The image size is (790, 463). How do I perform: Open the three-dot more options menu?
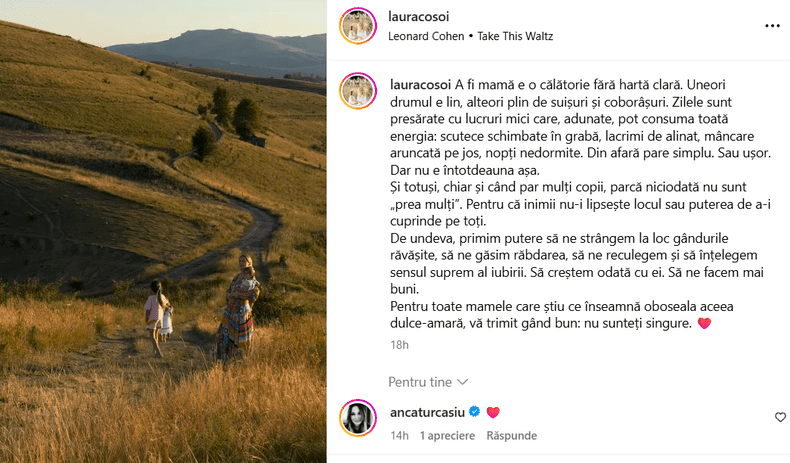coord(772,26)
